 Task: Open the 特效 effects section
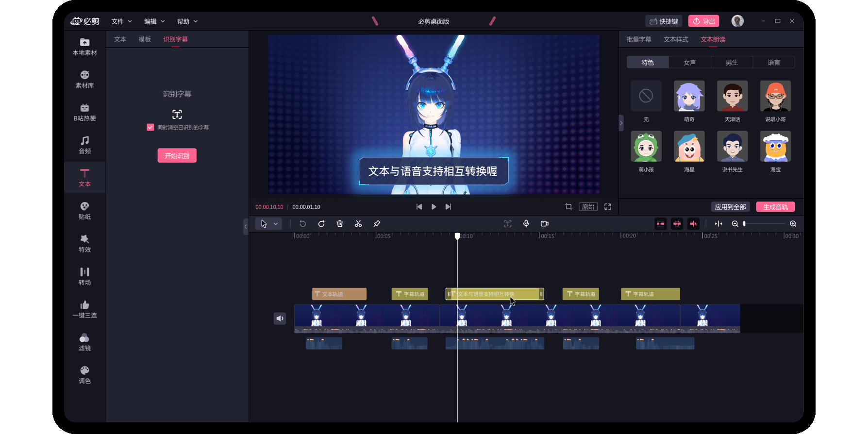[x=84, y=244]
